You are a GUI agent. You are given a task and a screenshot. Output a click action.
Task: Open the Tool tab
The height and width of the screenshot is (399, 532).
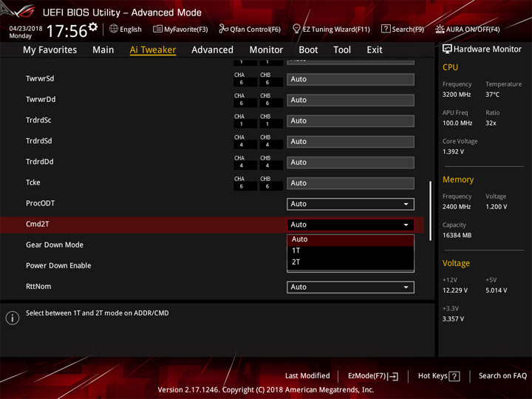tap(342, 50)
